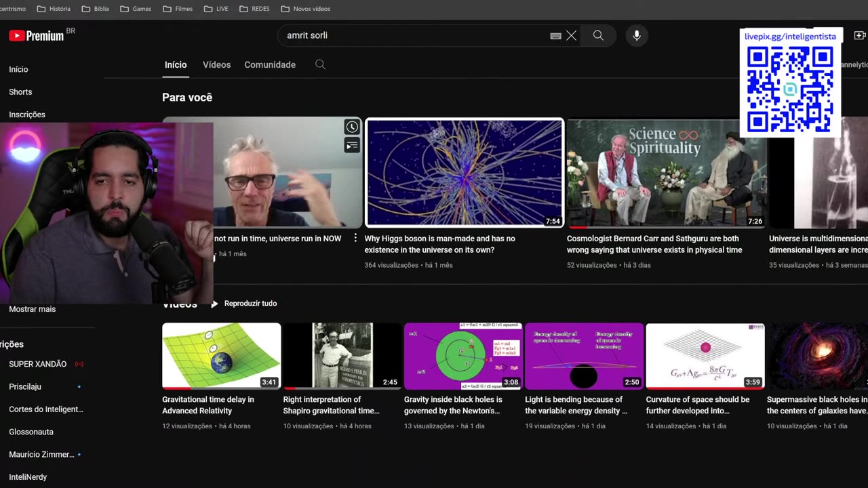Open Shorts in sidebar

[x=20, y=91]
